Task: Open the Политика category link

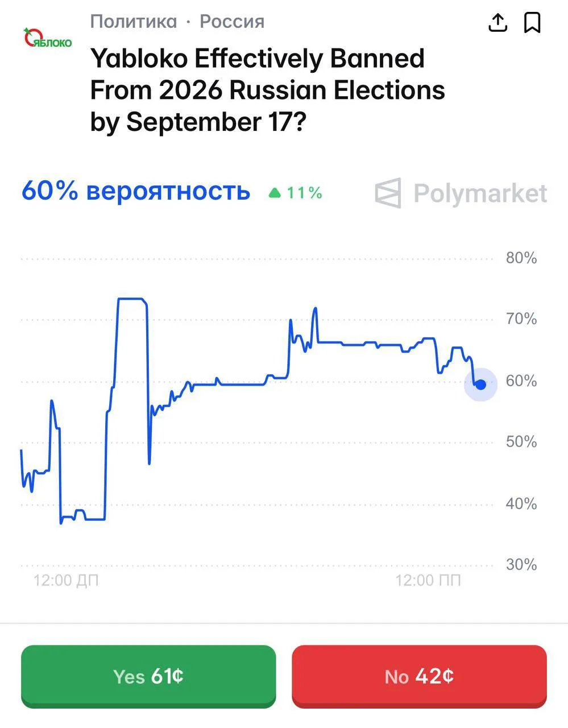Action: point(134,22)
